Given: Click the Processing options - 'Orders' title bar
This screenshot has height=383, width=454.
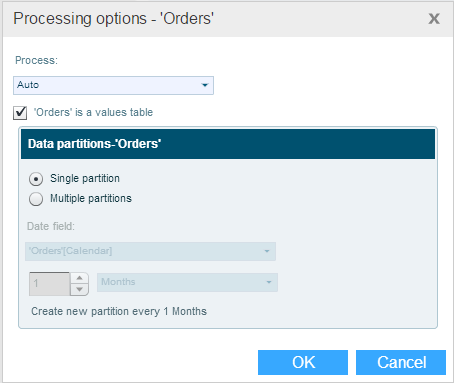Looking at the screenshot, I should (x=213, y=19).
